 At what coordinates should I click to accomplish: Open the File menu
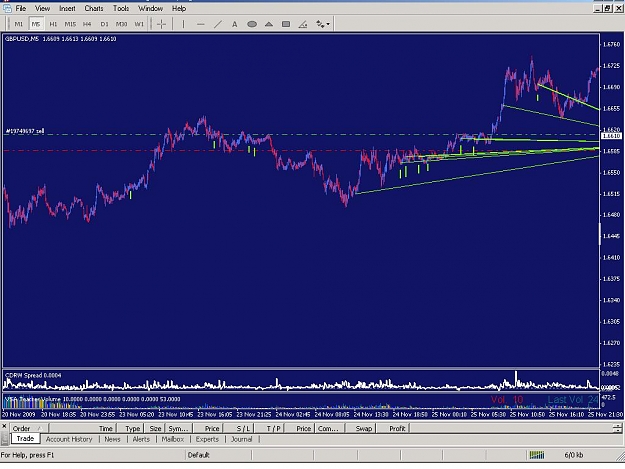20,8
